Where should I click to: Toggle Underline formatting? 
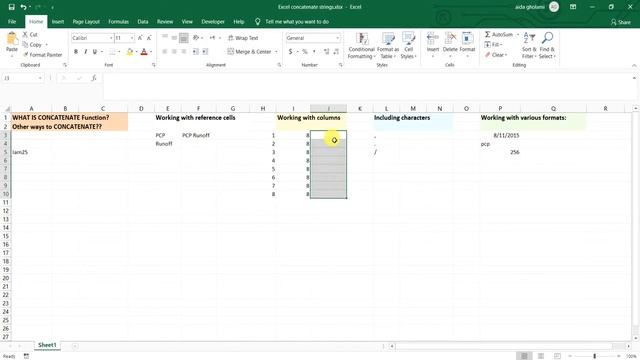[x=95, y=52]
